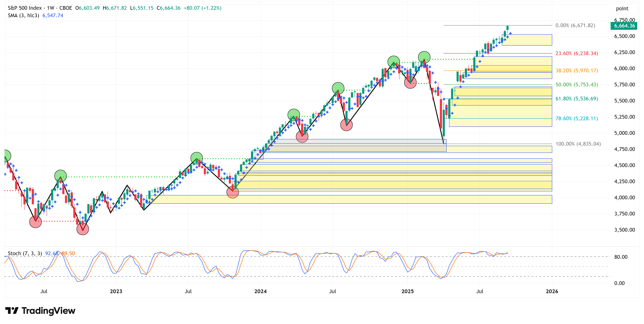
Task: Select the SMA (3, hlc3) indicator legend
Action: pyautogui.click(x=23, y=15)
